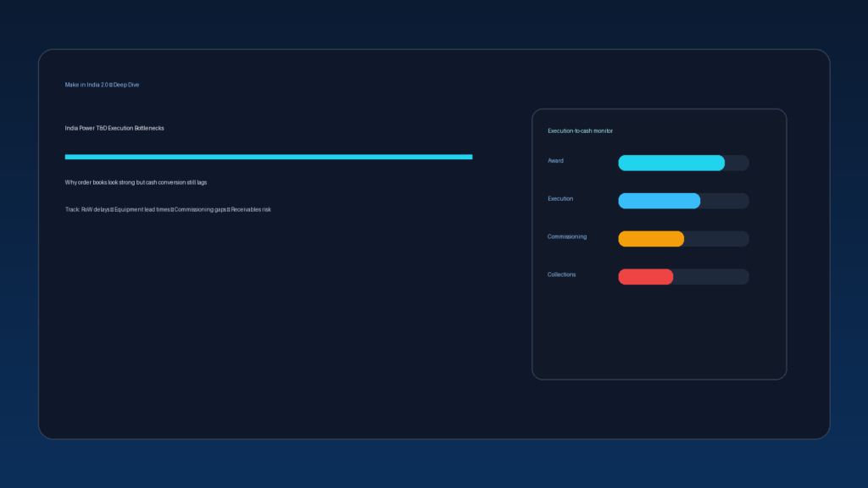The image size is (868, 488).
Task: Select the Collections row label
Action: pos(562,274)
